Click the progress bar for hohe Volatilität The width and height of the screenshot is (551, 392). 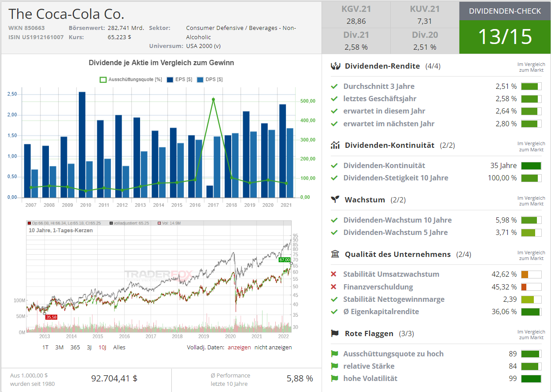[x=531, y=379]
